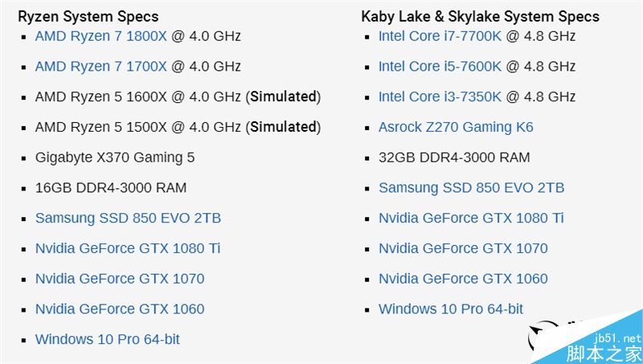This screenshot has height=364, width=643.
Task: Open the Intel Core i3-7350K link
Action: tap(440, 97)
